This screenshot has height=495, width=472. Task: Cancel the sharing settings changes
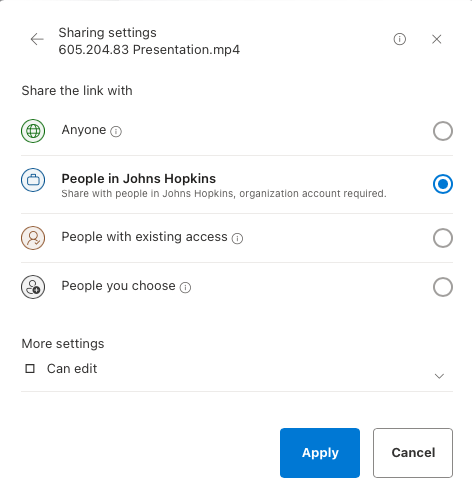pyautogui.click(x=413, y=453)
